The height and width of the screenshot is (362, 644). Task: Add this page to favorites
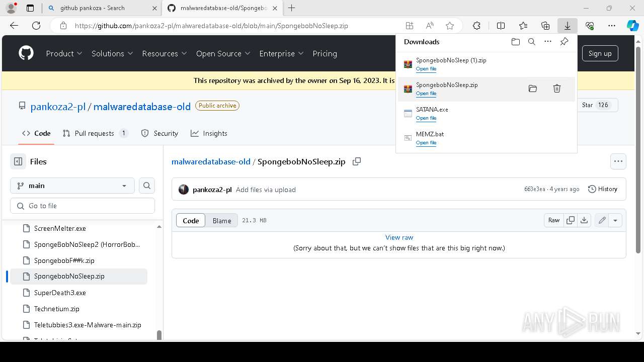point(450,26)
